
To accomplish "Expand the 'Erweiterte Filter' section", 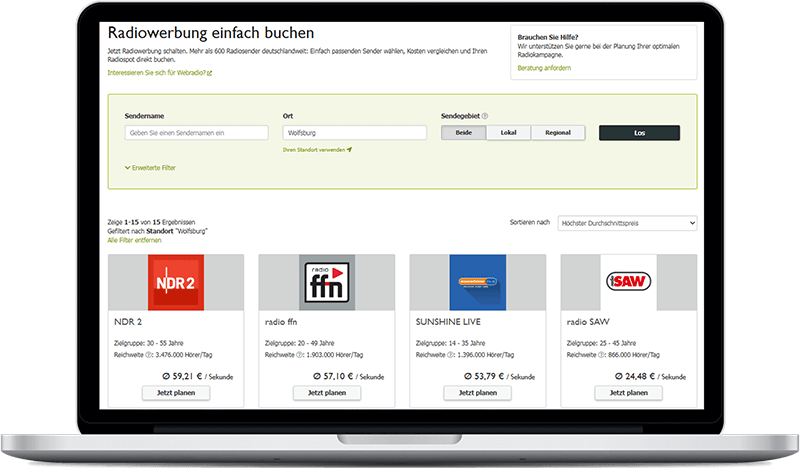I will pyautogui.click(x=150, y=168).
